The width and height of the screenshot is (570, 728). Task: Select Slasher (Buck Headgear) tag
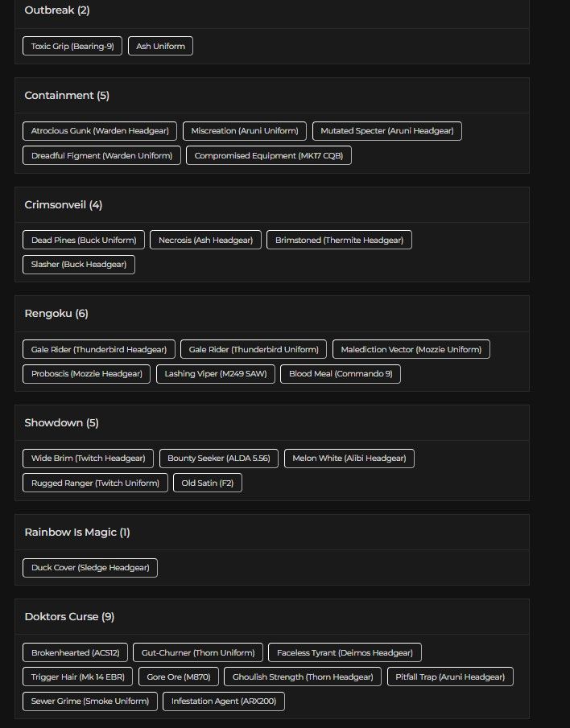point(79,265)
